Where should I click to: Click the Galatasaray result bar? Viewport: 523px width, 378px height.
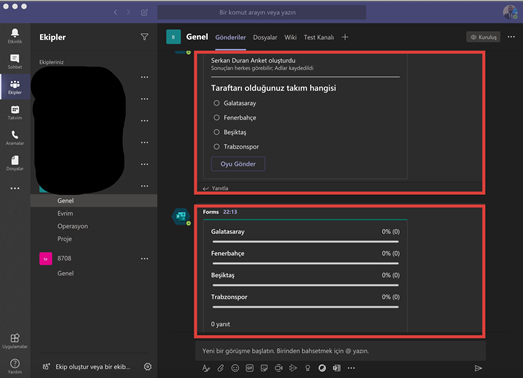pos(306,242)
